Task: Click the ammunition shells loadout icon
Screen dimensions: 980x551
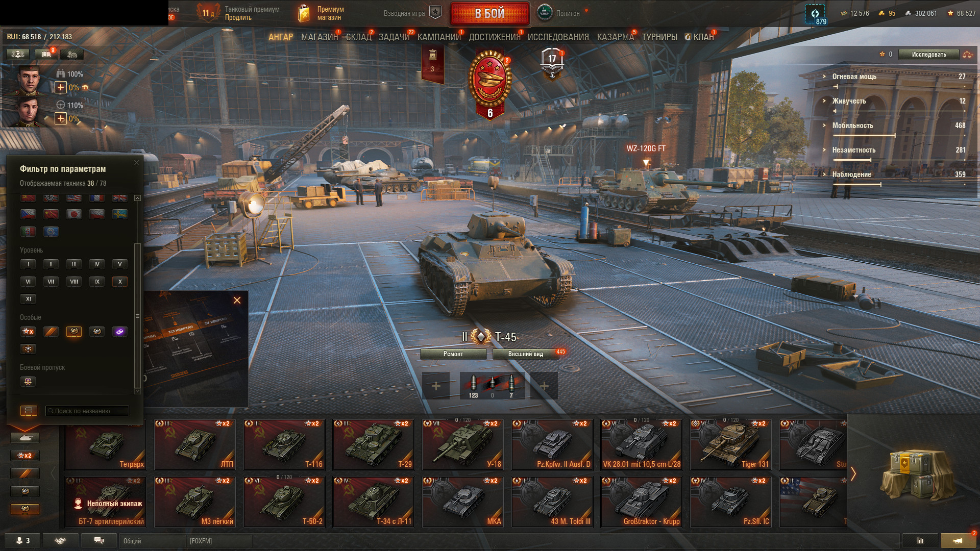Action: click(x=492, y=386)
